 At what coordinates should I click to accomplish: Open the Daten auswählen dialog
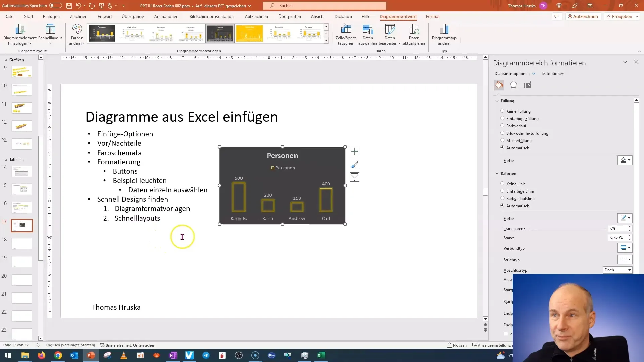tap(368, 35)
